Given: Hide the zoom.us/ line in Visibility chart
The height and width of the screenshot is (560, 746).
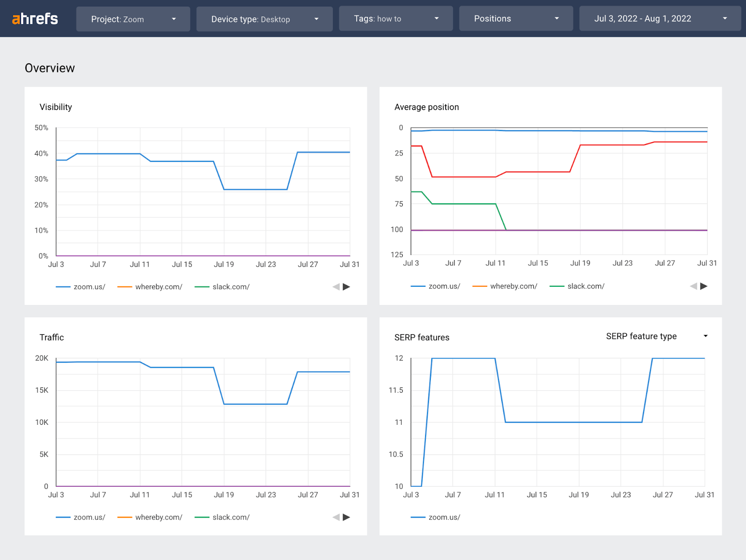Looking at the screenshot, I should (x=90, y=287).
